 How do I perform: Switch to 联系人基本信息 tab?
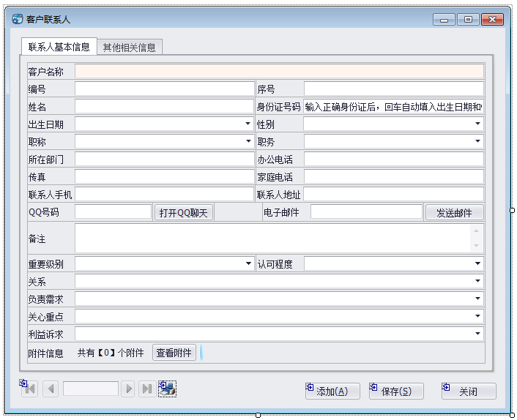(x=59, y=47)
